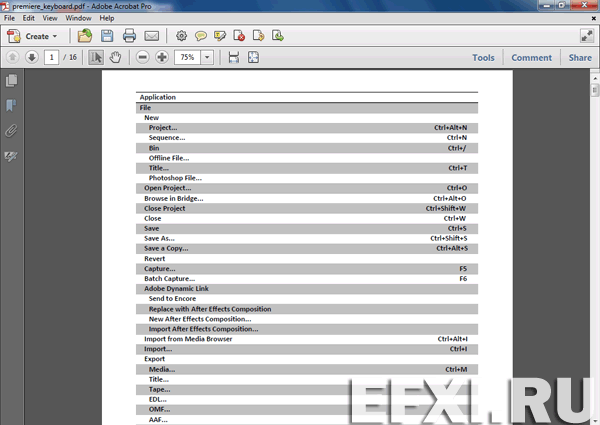Image resolution: width=600 pixels, height=425 pixels.
Task: Open the File menu
Action: [x=9, y=18]
